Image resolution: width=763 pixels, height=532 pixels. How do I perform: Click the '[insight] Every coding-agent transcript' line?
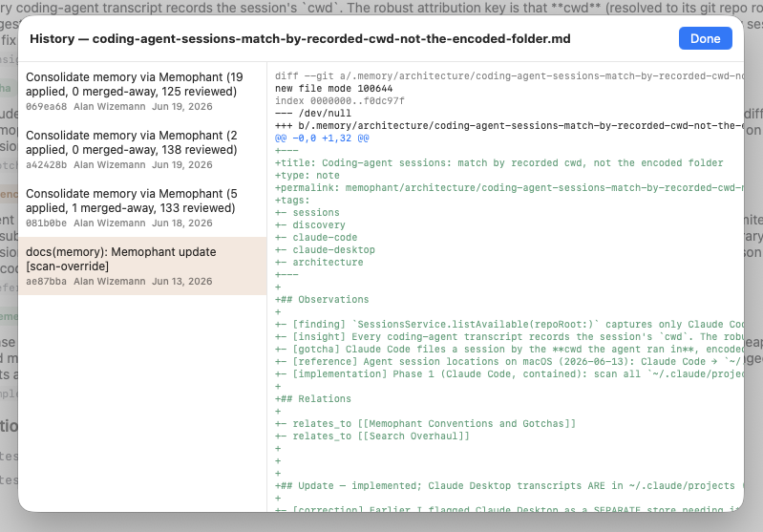(x=509, y=337)
